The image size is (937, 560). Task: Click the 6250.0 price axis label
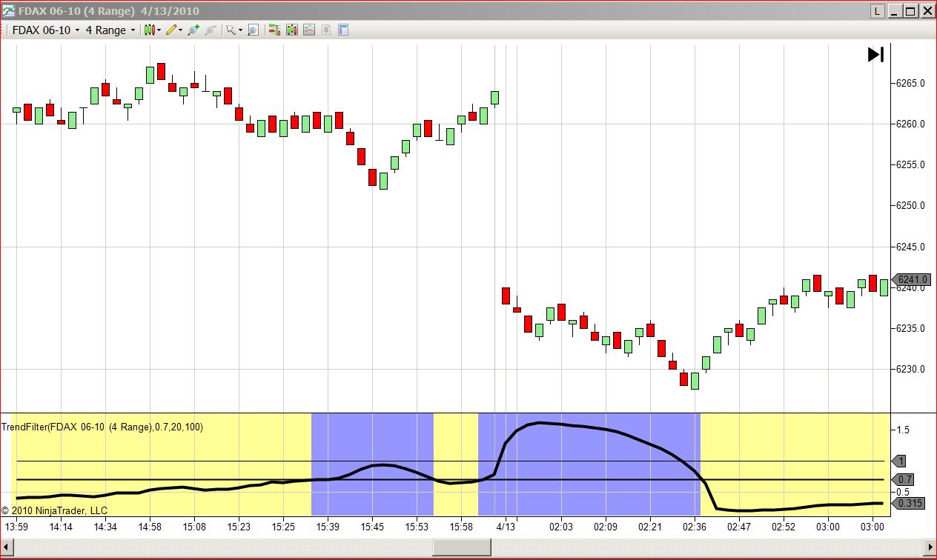[x=911, y=206]
